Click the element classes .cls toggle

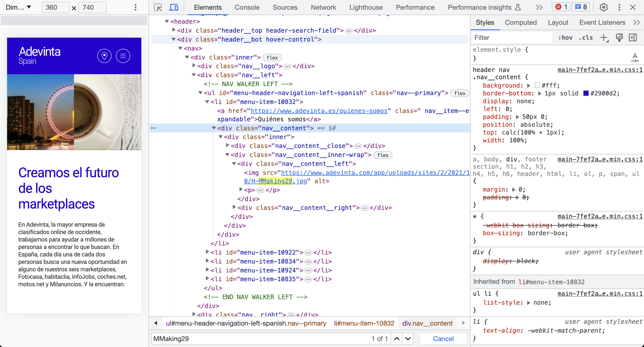point(586,38)
